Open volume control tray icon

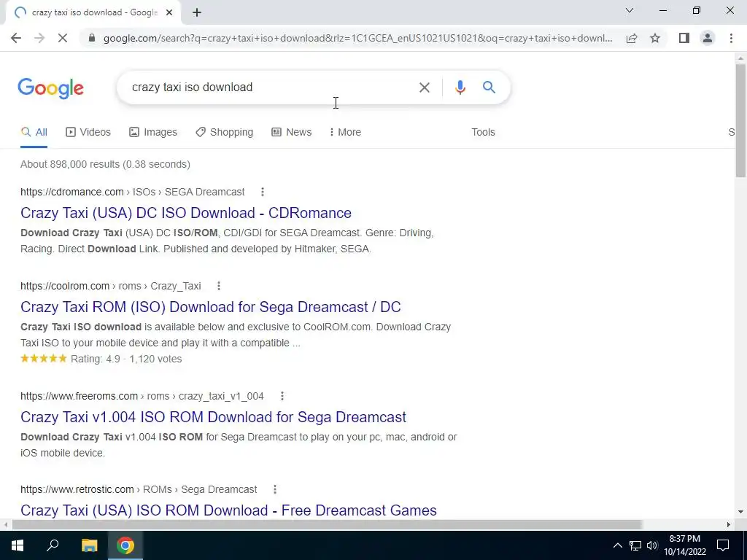[652, 545]
